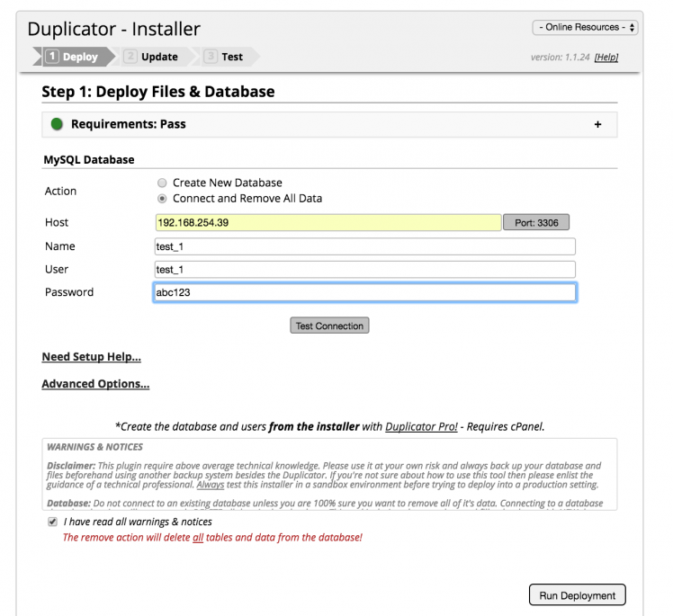Select the Create New Database radio option
Screen dimensions: 673x616
point(162,183)
